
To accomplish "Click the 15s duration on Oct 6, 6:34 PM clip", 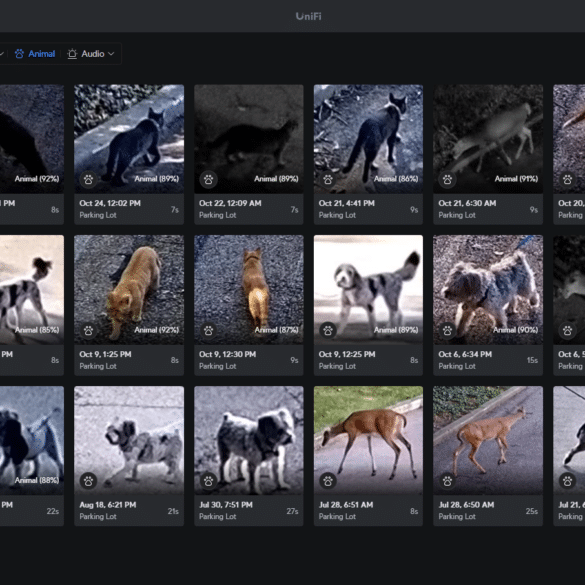I will [x=532, y=360].
